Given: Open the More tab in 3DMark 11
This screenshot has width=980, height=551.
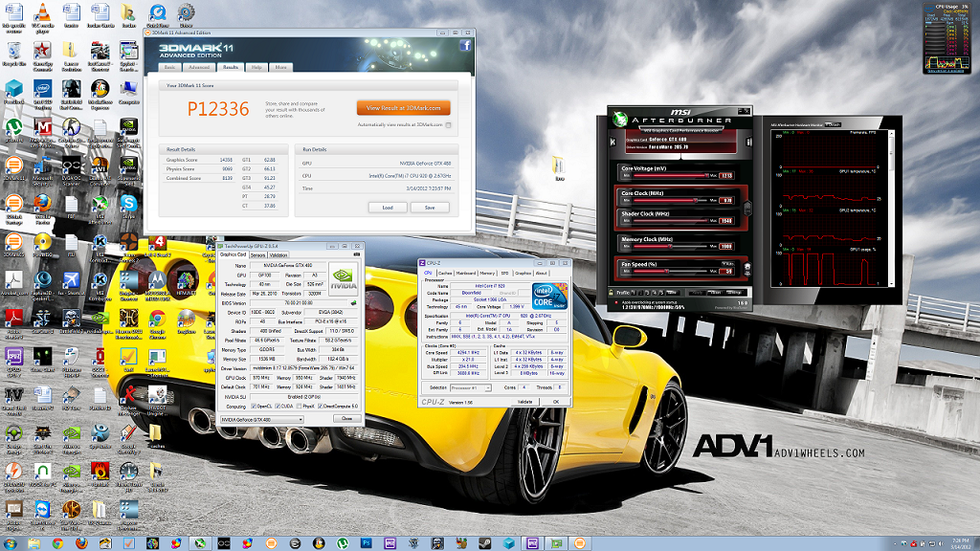Looking at the screenshot, I should 280,67.
